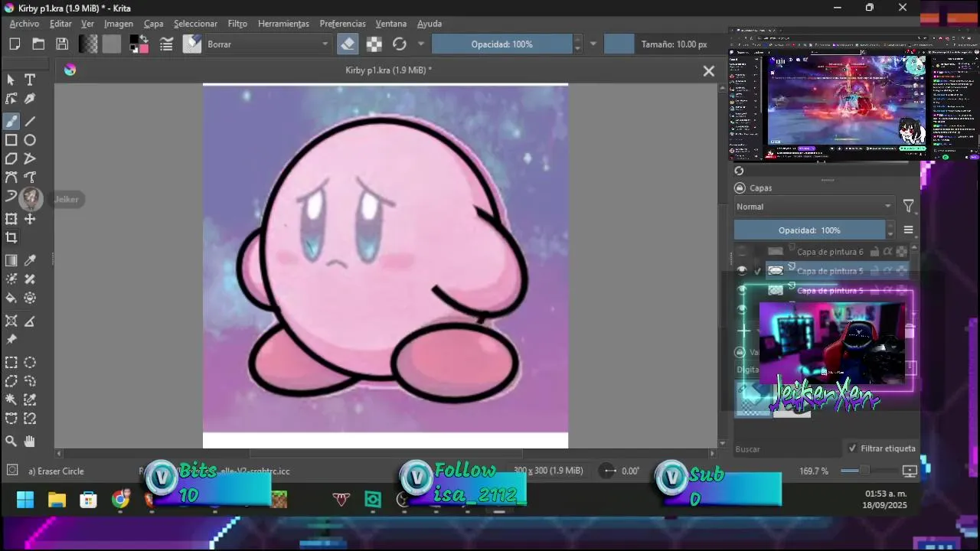Reload the original brush preset
This screenshot has width=980, height=551.
tap(400, 44)
